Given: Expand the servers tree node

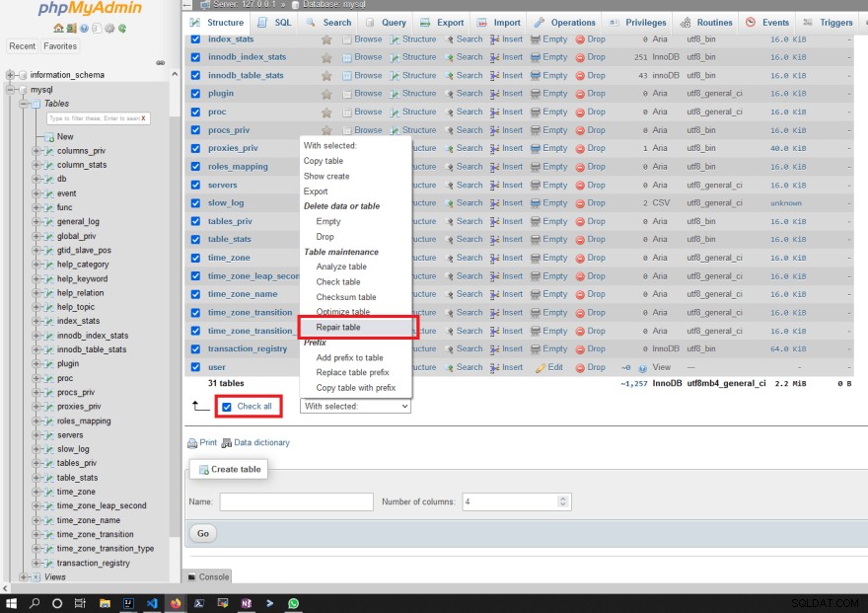Looking at the screenshot, I should (36, 435).
